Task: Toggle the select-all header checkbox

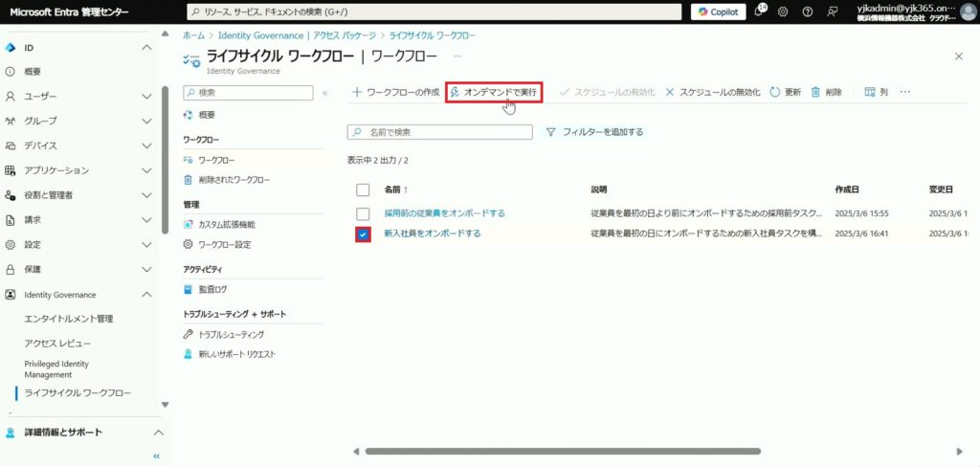Action: click(x=363, y=189)
